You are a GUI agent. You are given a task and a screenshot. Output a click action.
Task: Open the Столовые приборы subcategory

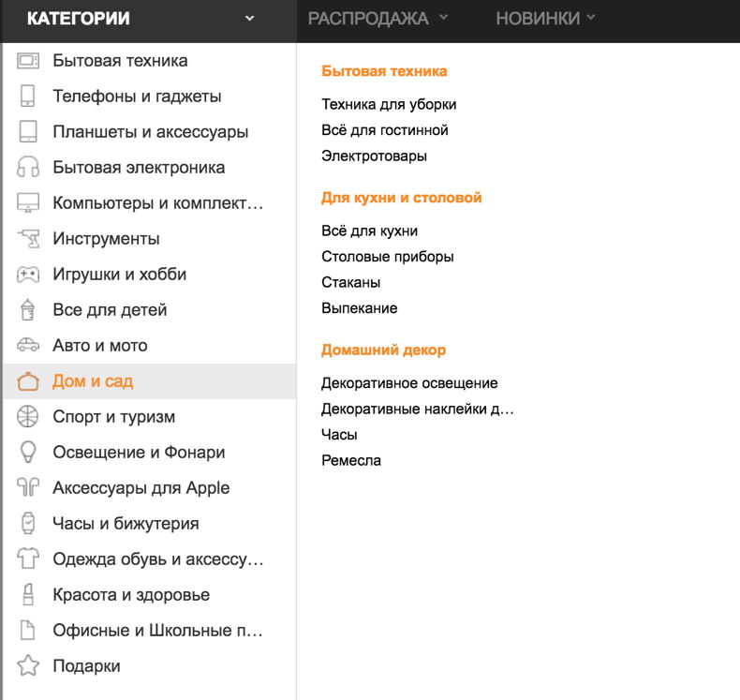click(x=388, y=257)
